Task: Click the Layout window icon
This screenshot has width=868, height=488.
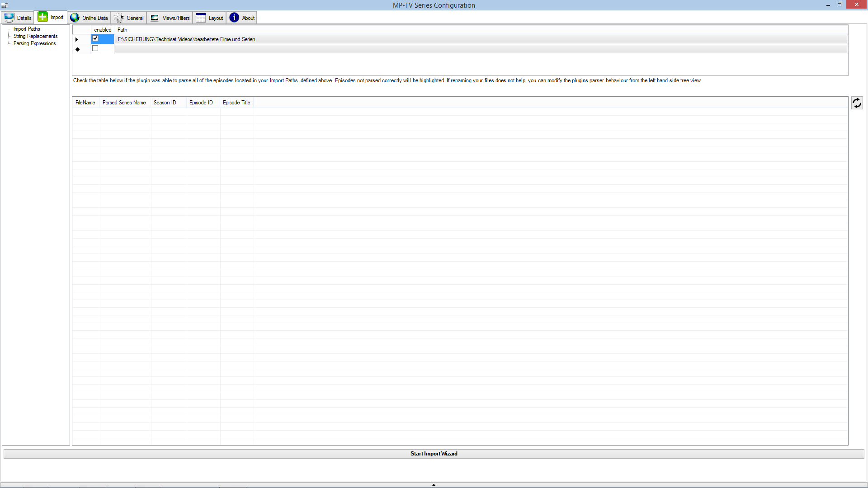Action: pyautogui.click(x=201, y=18)
